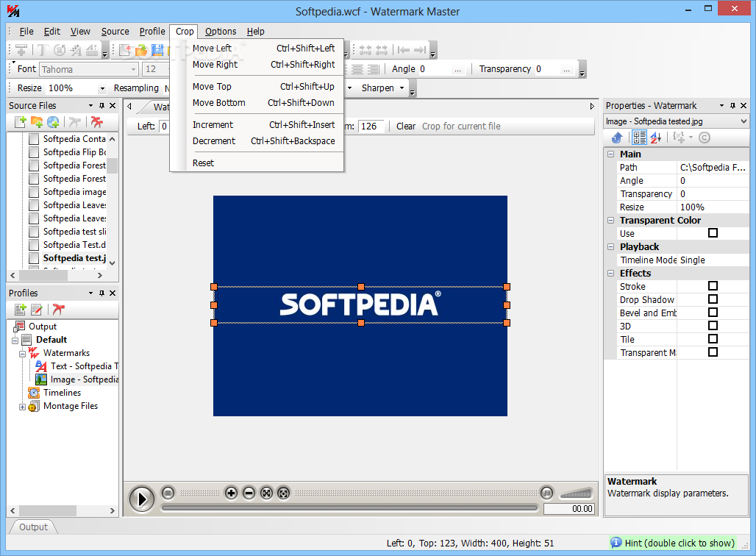
Task: Click the add watermark toolbar icon
Action: coord(21,50)
